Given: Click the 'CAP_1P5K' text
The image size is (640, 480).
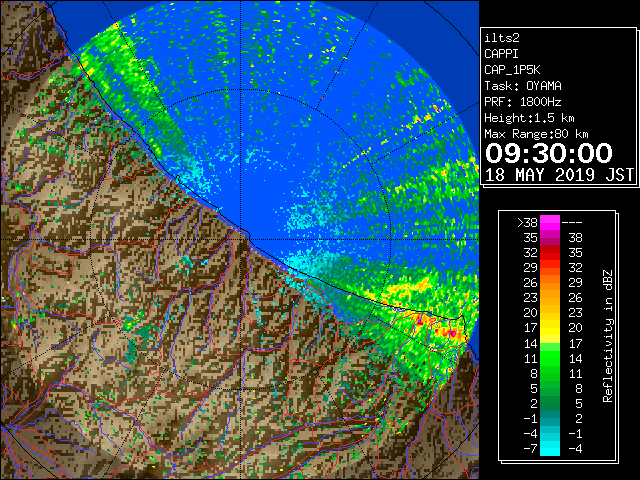Looking at the screenshot, I should pos(512,70).
